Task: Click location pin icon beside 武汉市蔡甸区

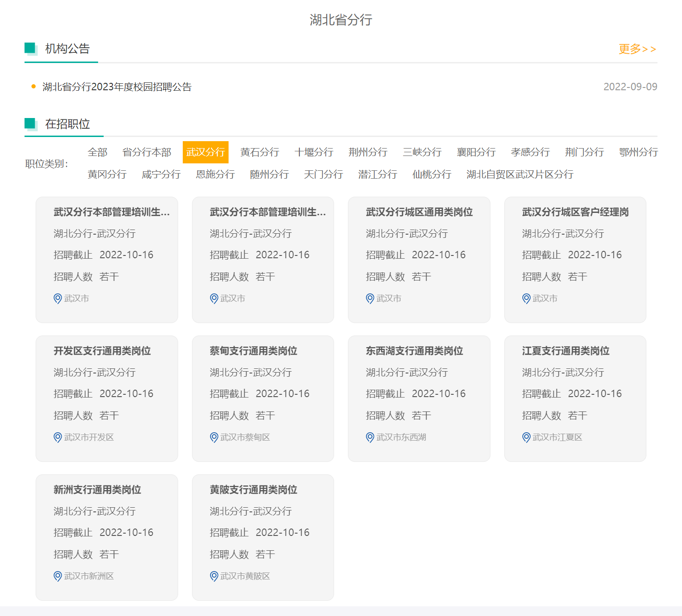Action: (x=214, y=437)
